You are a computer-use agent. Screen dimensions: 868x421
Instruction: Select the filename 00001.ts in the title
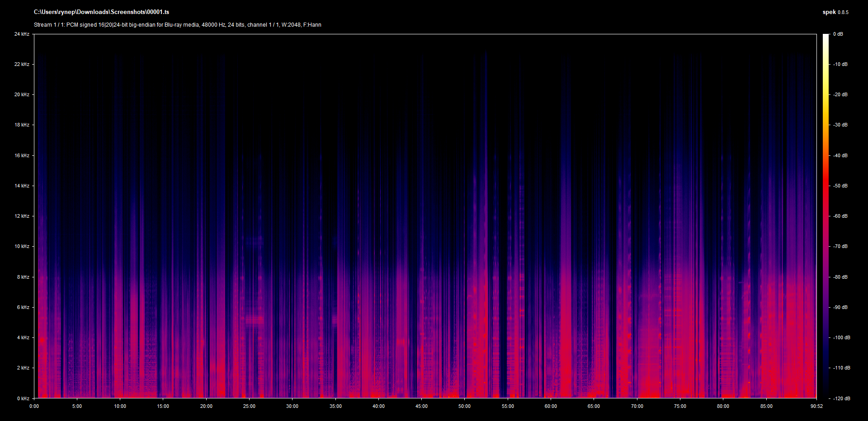click(159, 12)
